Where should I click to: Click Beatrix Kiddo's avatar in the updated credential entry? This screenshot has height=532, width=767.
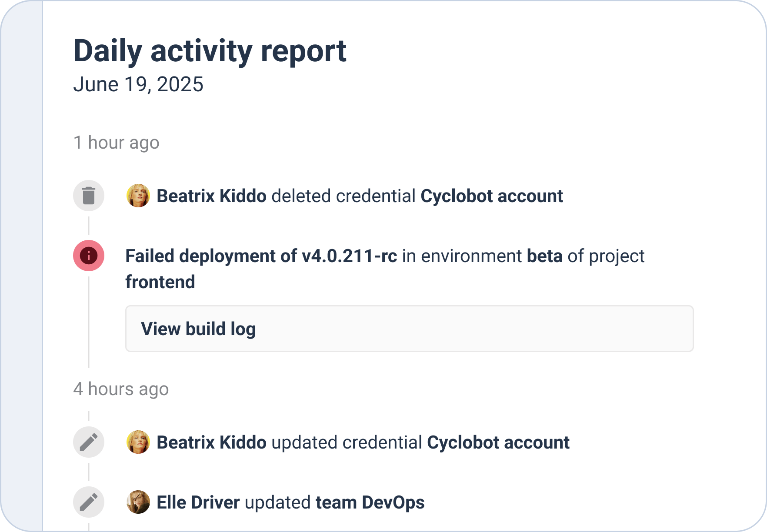138,442
